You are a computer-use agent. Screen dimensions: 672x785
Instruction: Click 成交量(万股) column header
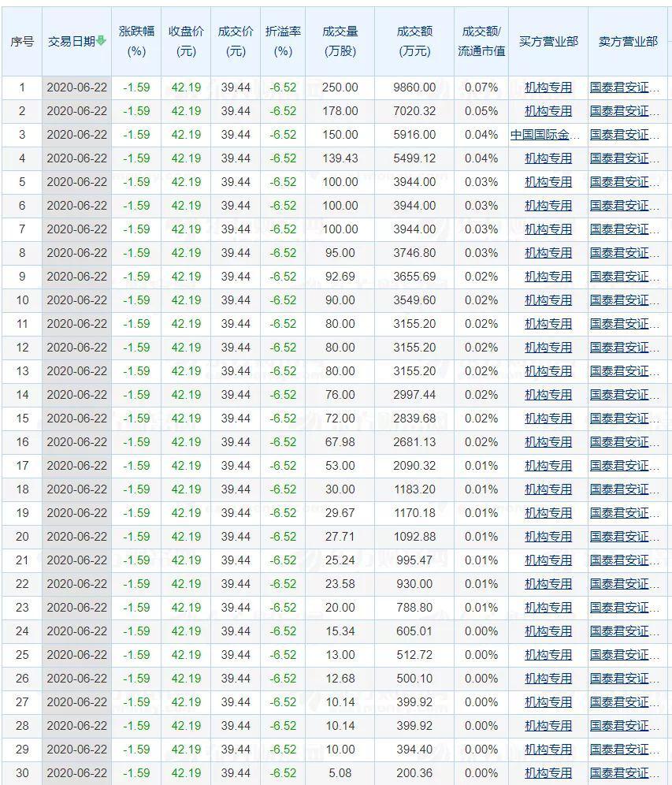point(340,42)
